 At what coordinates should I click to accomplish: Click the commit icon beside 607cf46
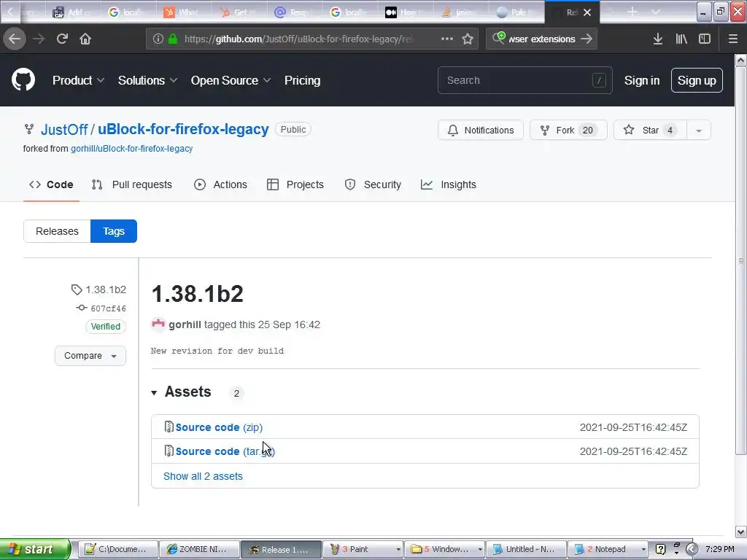tap(82, 308)
